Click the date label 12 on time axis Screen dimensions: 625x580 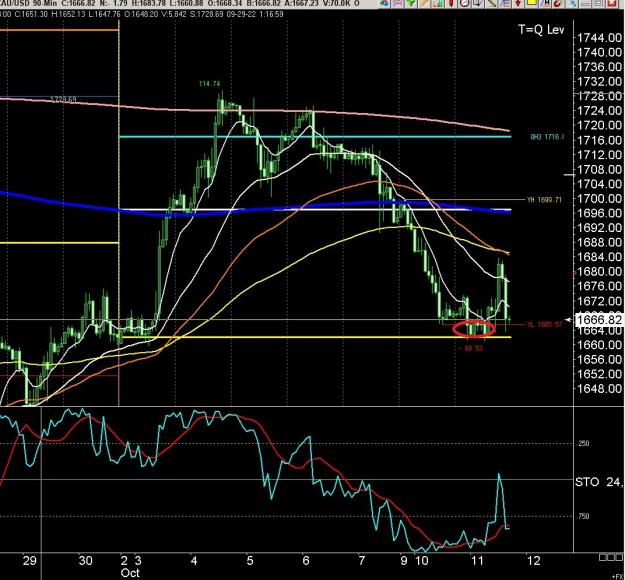pos(533,561)
